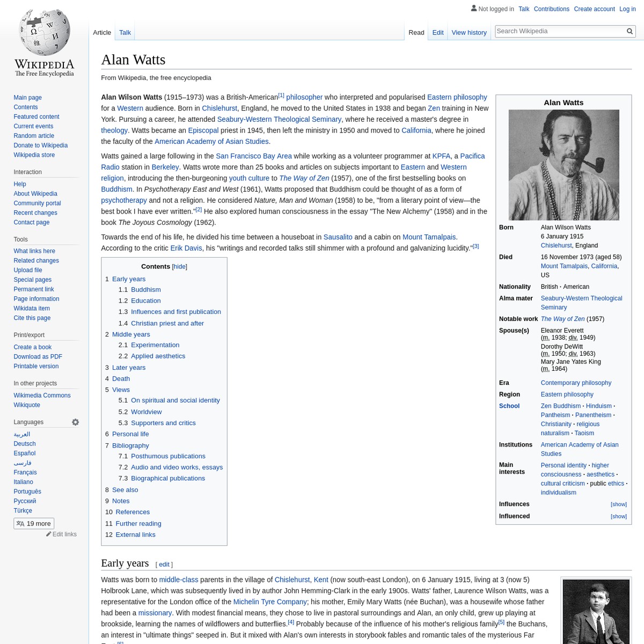Screen dimensions: 644x644
Task: Click the user icon beside Not logged in
Action: point(474,8)
